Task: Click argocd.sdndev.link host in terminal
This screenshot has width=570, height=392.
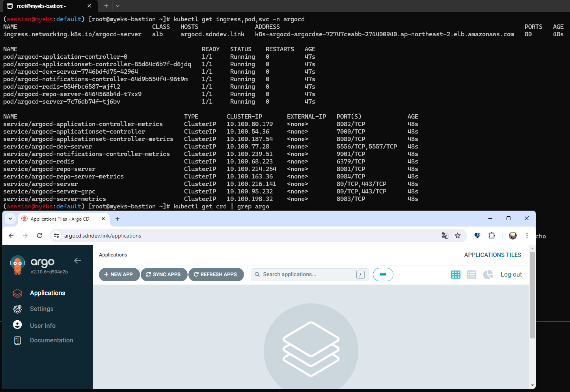Action: coord(212,34)
